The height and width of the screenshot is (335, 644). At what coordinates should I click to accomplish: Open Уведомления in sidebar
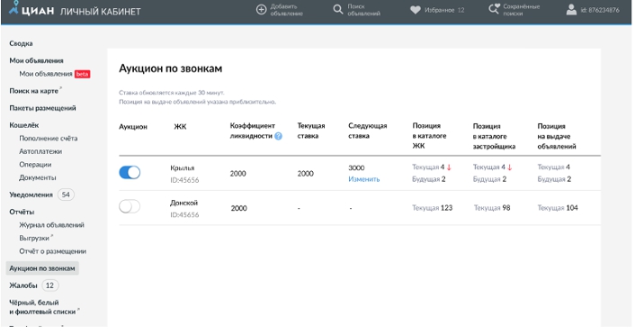31,195
